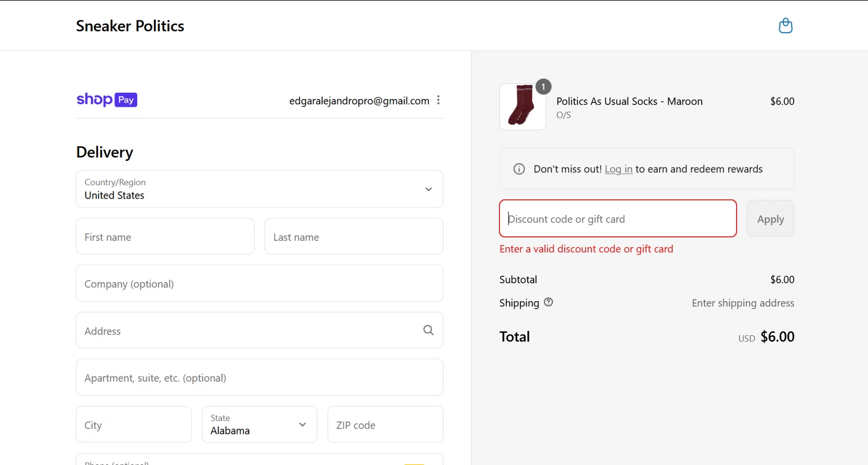Click the quantity badge on the product image
The image size is (868, 465).
click(543, 87)
